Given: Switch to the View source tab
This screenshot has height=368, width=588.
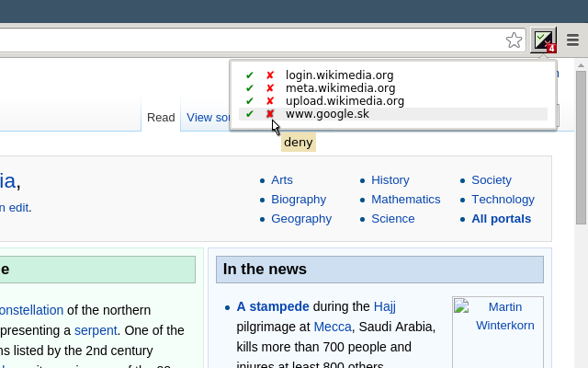Looking at the screenshot, I should tap(209, 118).
